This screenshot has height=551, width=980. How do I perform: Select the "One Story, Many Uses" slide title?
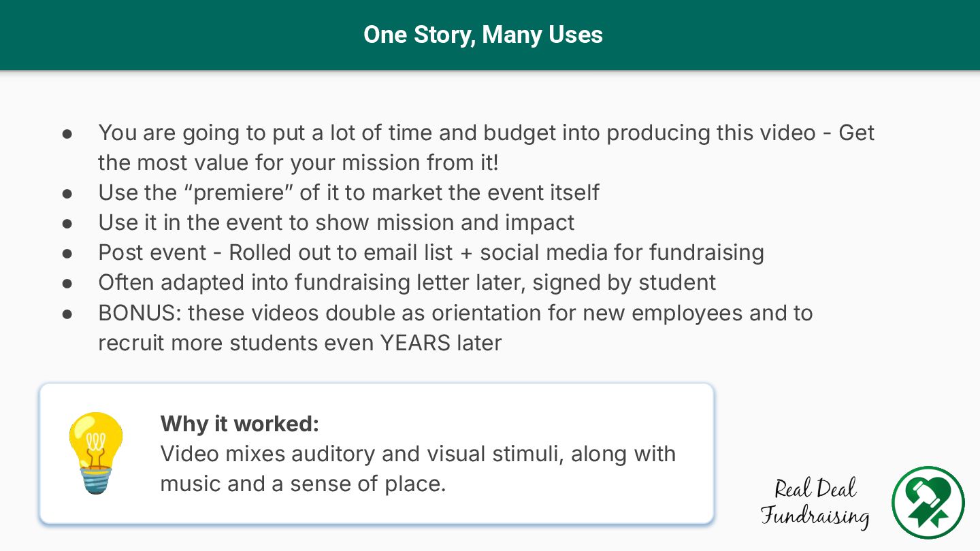[483, 35]
